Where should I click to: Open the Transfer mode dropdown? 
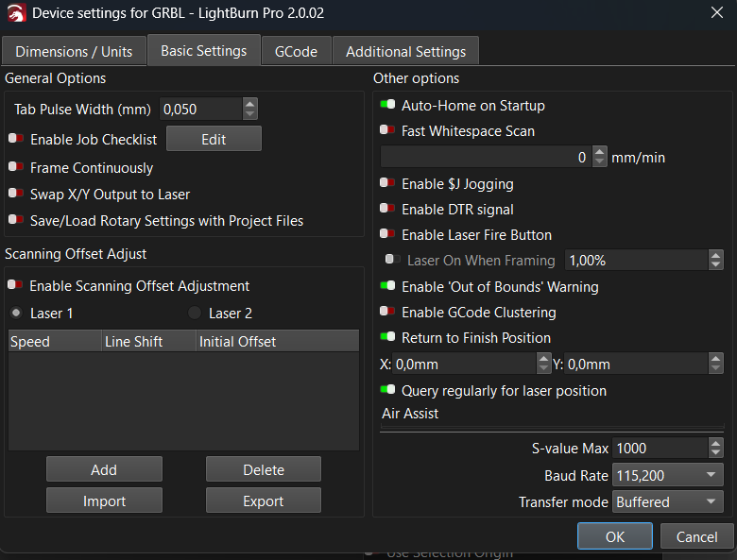point(668,501)
